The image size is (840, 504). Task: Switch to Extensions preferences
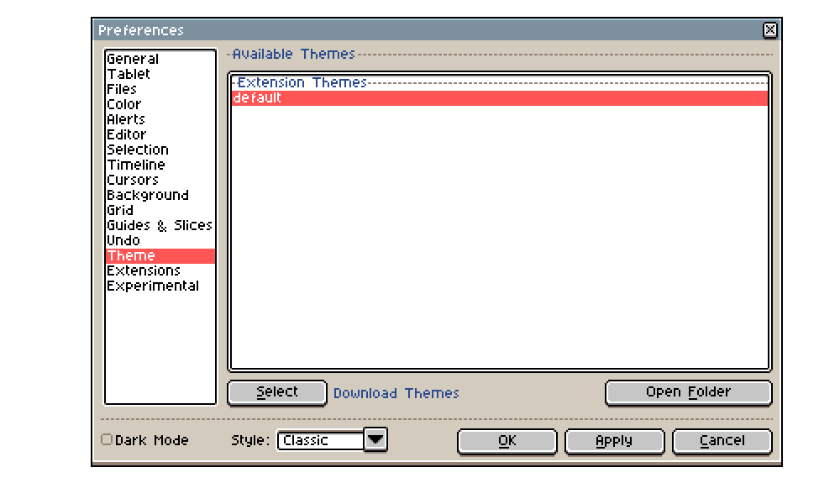(160, 270)
